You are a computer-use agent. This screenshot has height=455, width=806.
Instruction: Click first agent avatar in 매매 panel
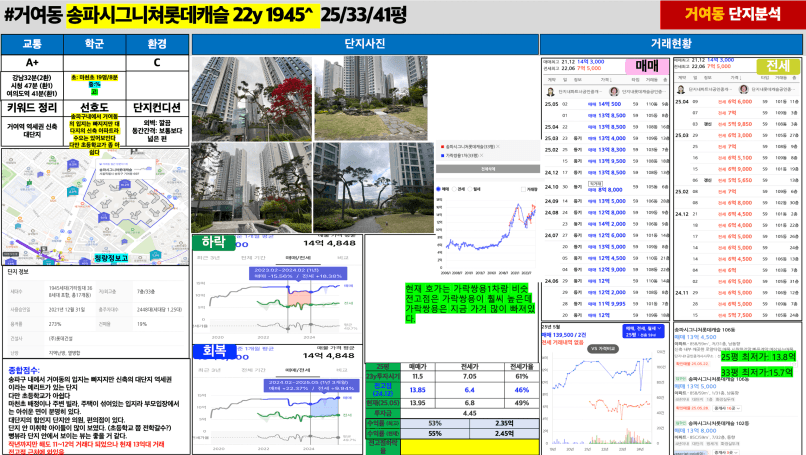pos(551,92)
